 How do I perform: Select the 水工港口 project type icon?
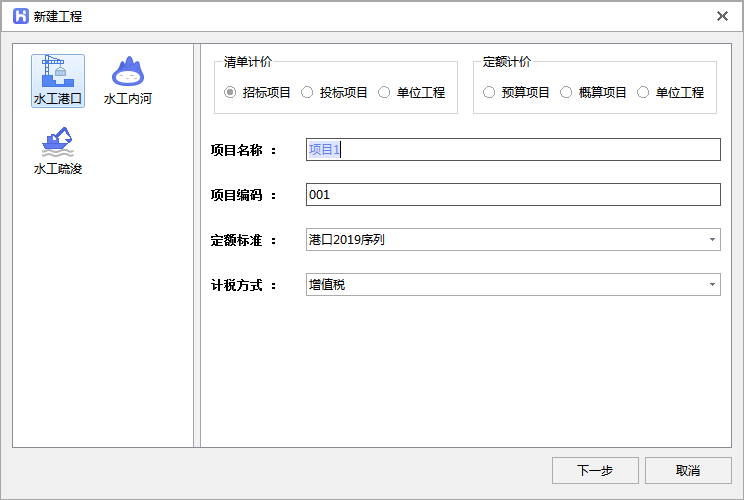click(x=58, y=81)
